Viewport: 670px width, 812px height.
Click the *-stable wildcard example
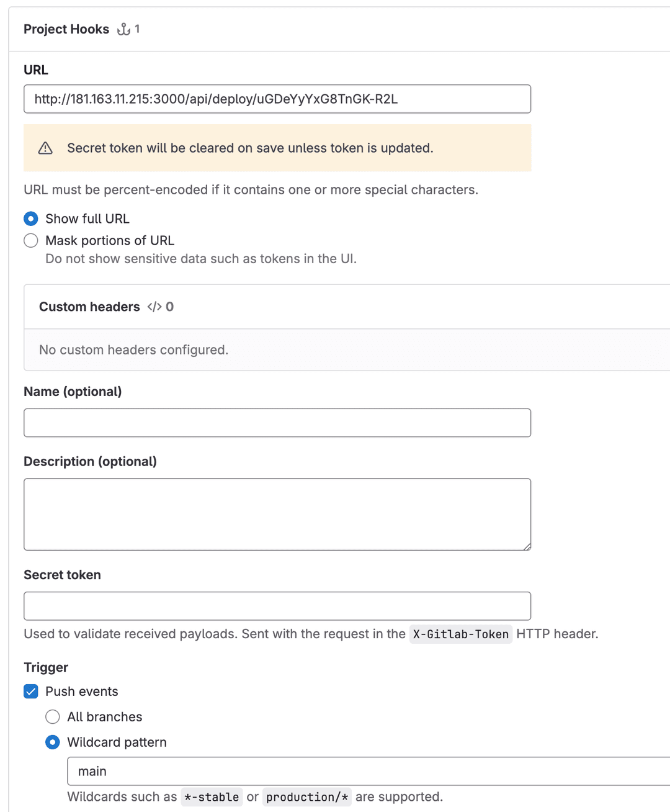tap(212, 797)
